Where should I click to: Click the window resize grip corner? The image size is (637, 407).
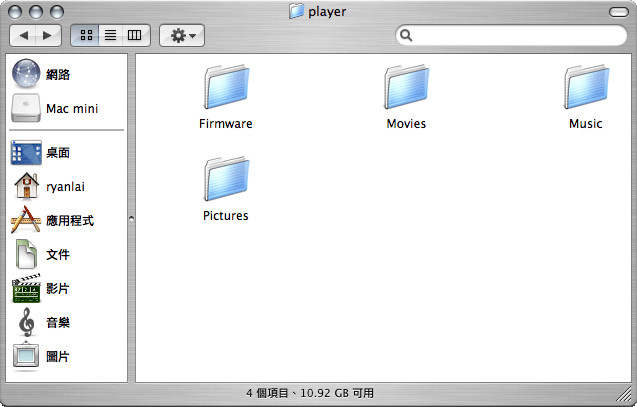click(624, 394)
